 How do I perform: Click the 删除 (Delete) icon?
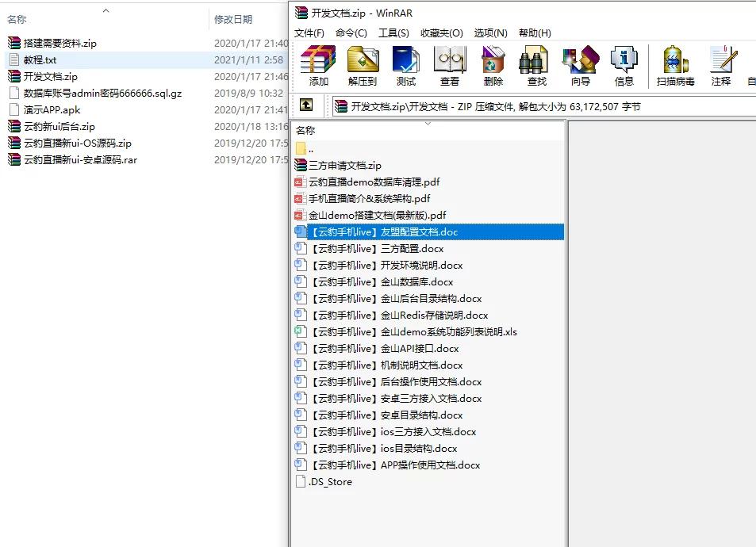[x=492, y=65]
